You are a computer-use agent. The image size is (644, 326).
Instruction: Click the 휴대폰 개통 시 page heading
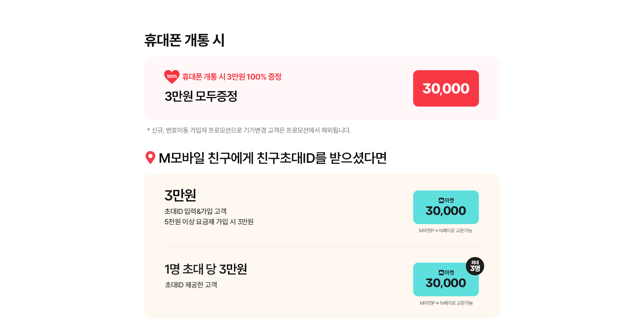tap(184, 40)
